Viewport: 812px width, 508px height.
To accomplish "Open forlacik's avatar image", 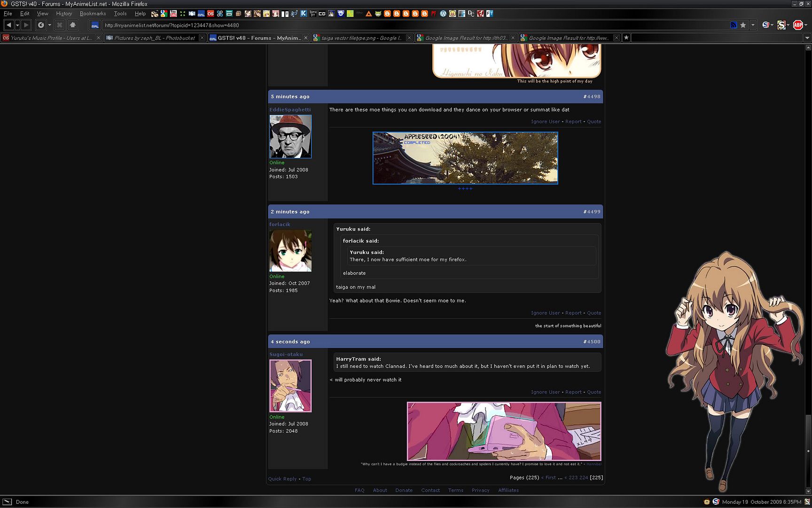I will [290, 251].
